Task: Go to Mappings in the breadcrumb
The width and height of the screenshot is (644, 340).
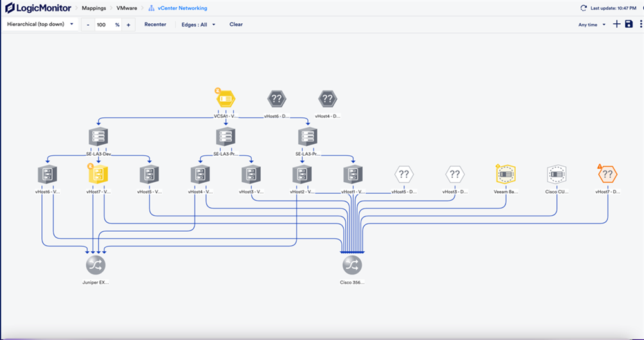Action: 94,8
